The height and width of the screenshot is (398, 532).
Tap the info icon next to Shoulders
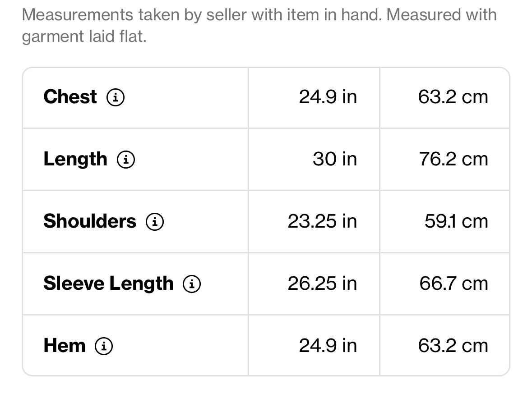[155, 222]
